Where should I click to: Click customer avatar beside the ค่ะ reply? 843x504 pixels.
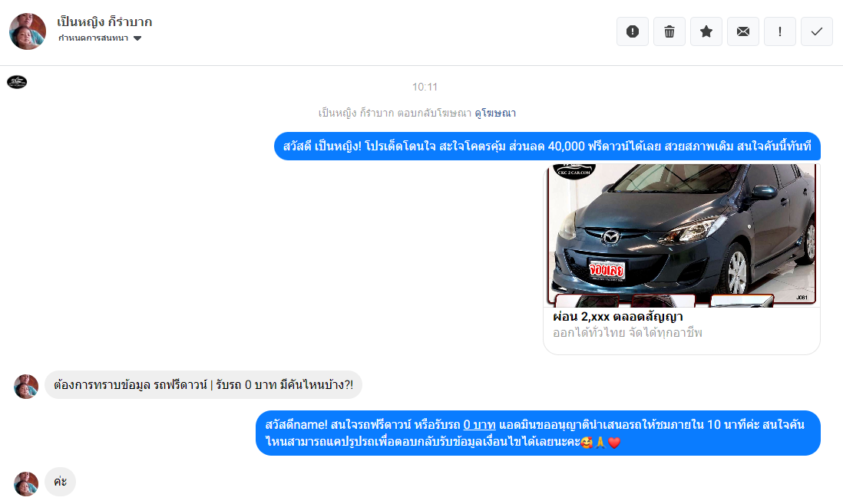click(26, 483)
